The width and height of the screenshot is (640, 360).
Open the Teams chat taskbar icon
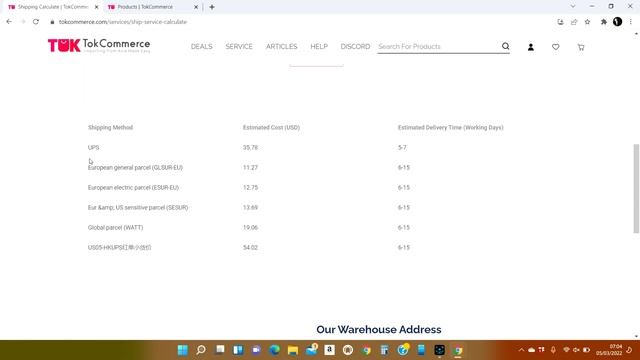pyautogui.click(x=256, y=350)
